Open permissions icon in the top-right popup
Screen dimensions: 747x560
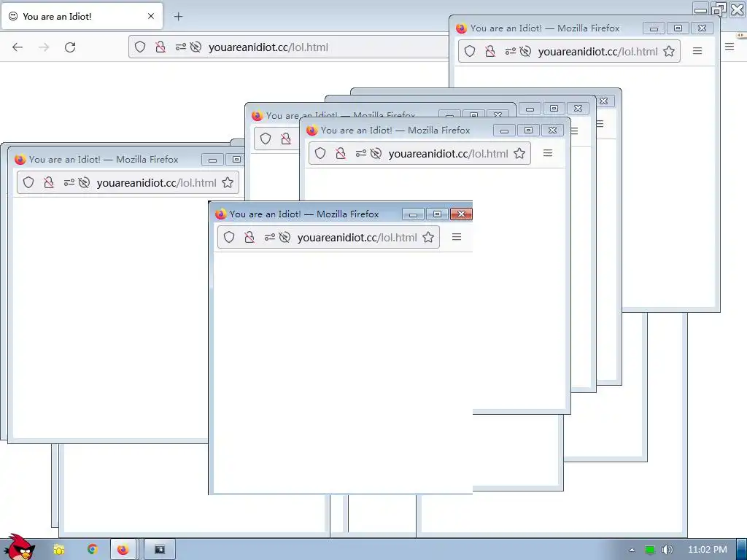[510, 51]
